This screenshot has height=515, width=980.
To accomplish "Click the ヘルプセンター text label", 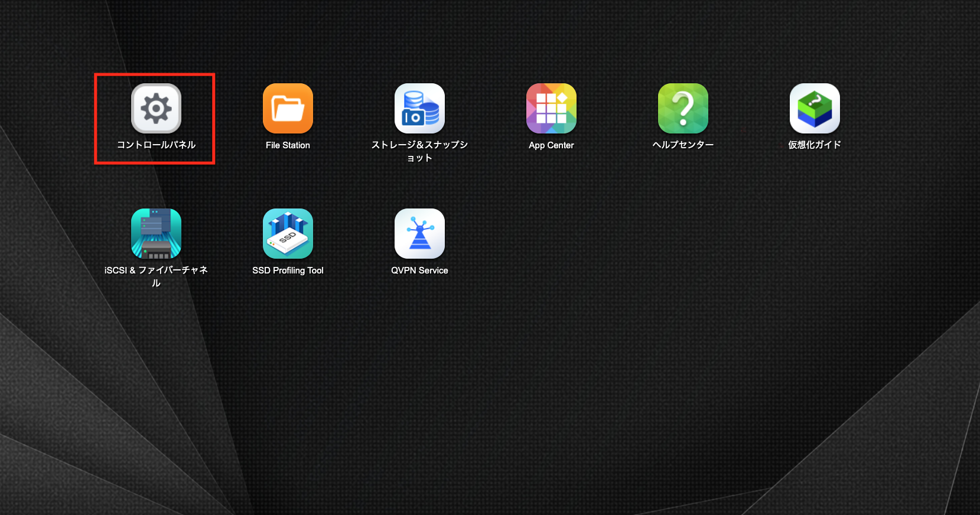I will (x=683, y=145).
